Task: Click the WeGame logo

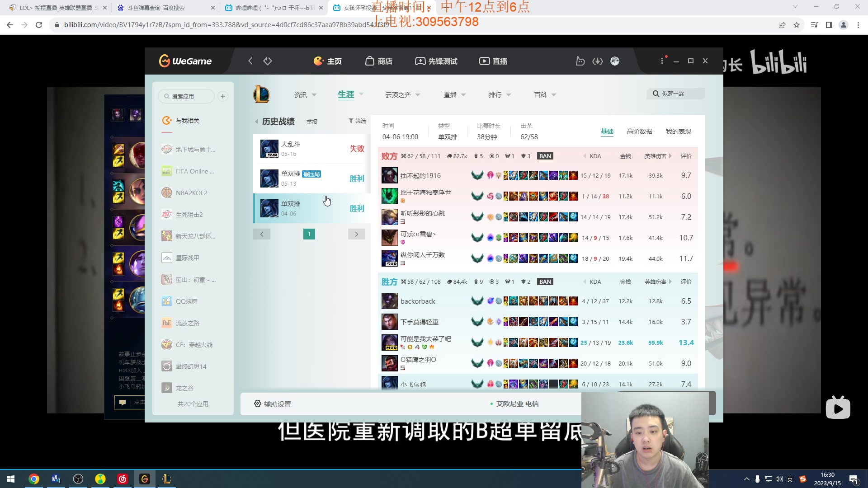Action: [184, 61]
